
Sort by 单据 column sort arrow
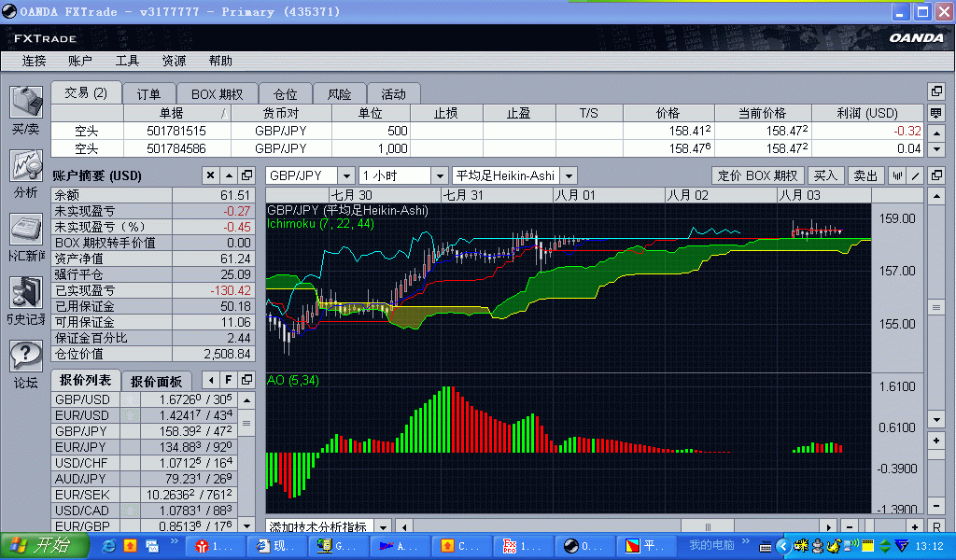tap(224, 113)
